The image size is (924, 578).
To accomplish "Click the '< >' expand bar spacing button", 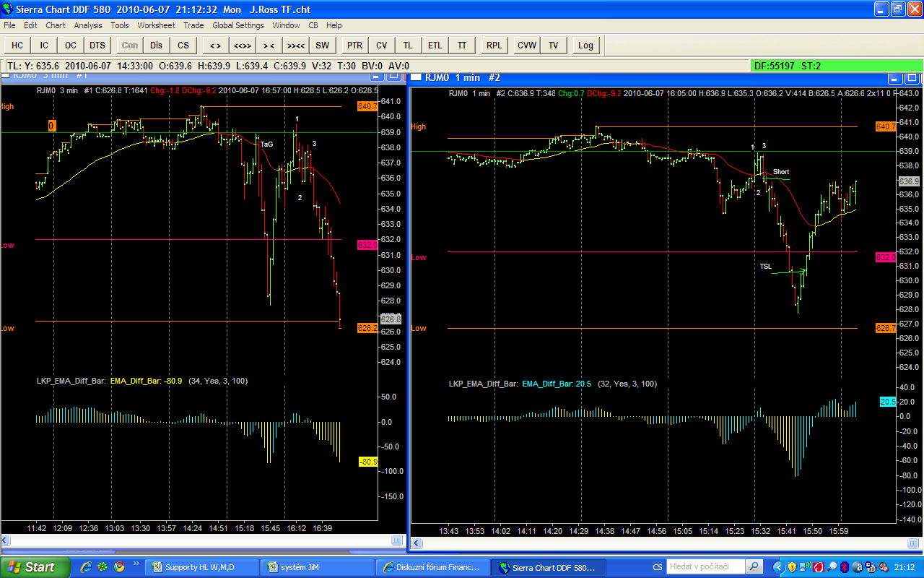I will pyautogui.click(x=215, y=45).
